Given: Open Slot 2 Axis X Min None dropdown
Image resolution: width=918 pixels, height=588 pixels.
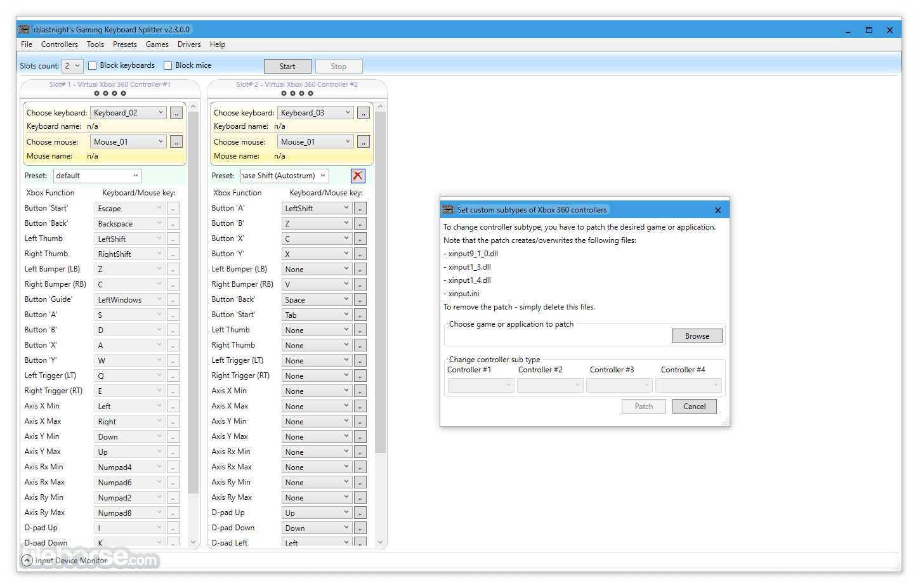Looking at the screenshot, I should (317, 391).
